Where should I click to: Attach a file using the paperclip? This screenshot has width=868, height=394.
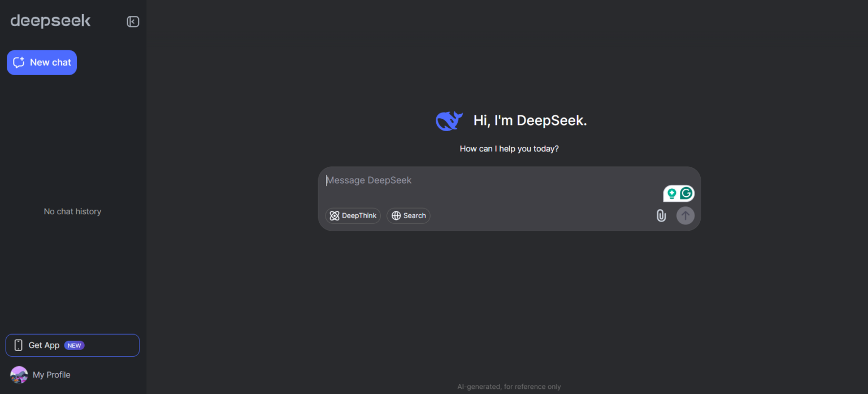pyautogui.click(x=661, y=215)
